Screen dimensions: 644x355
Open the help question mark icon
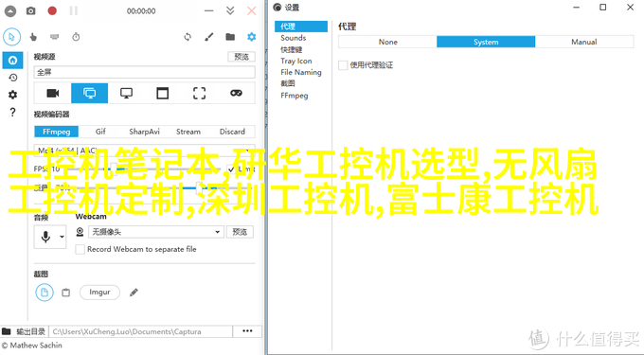click(x=12, y=112)
